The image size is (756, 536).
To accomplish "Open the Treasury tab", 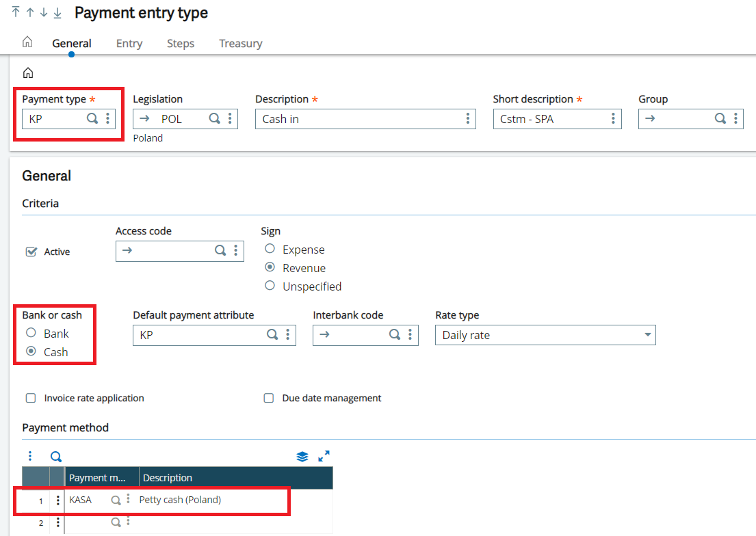I will (240, 43).
